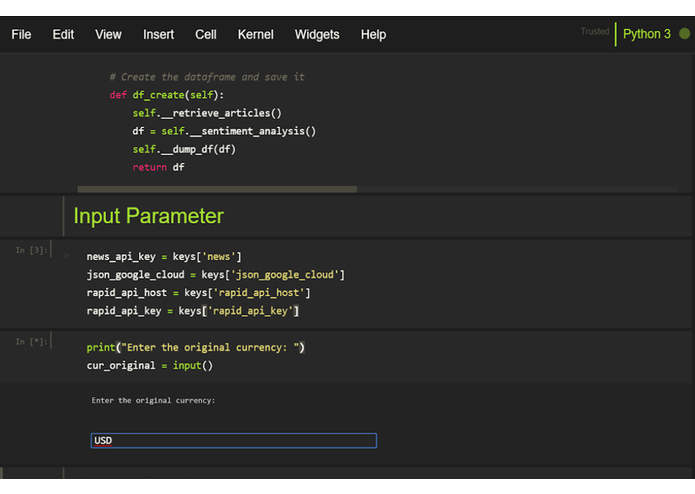Click the return df line
695x494 pixels.
pyautogui.click(x=158, y=167)
